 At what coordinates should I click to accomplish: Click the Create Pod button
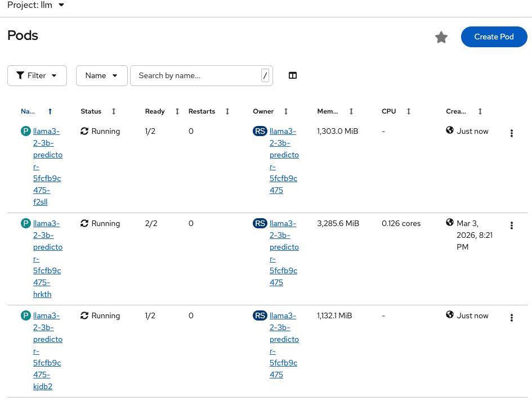(x=494, y=37)
